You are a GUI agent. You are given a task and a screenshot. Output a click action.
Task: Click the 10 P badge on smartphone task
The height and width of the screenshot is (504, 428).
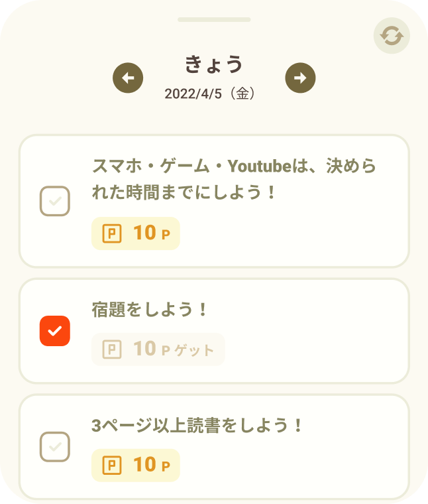click(136, 233)
